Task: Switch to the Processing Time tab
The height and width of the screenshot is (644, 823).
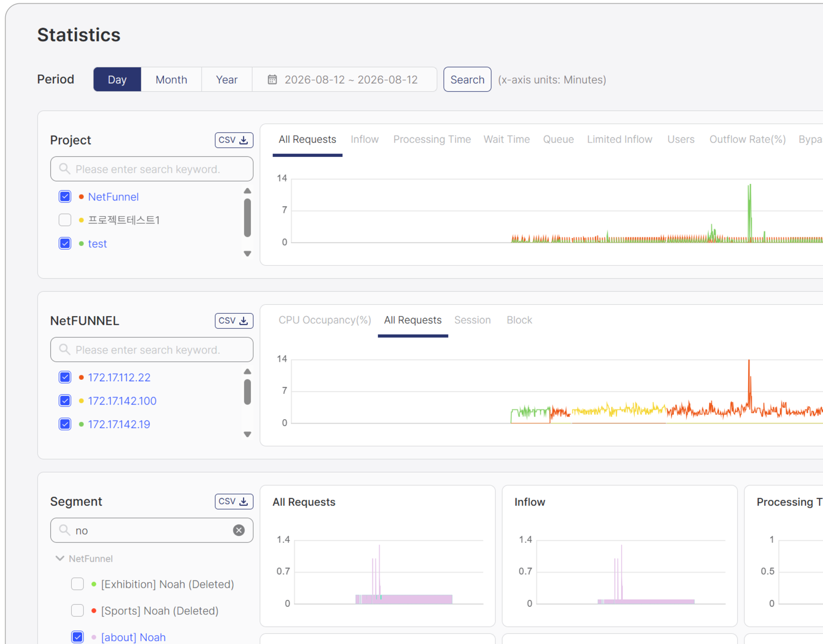Action: tap(432, 140)
